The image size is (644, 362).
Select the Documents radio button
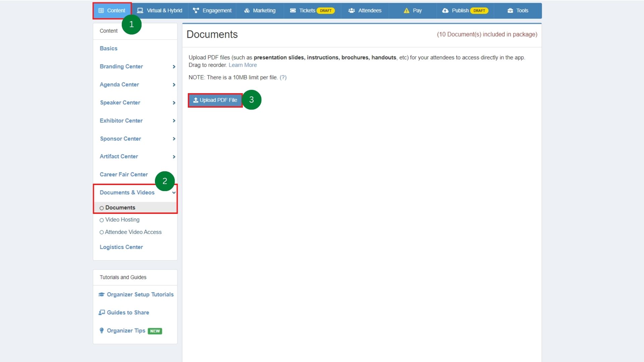click(102, 207)
